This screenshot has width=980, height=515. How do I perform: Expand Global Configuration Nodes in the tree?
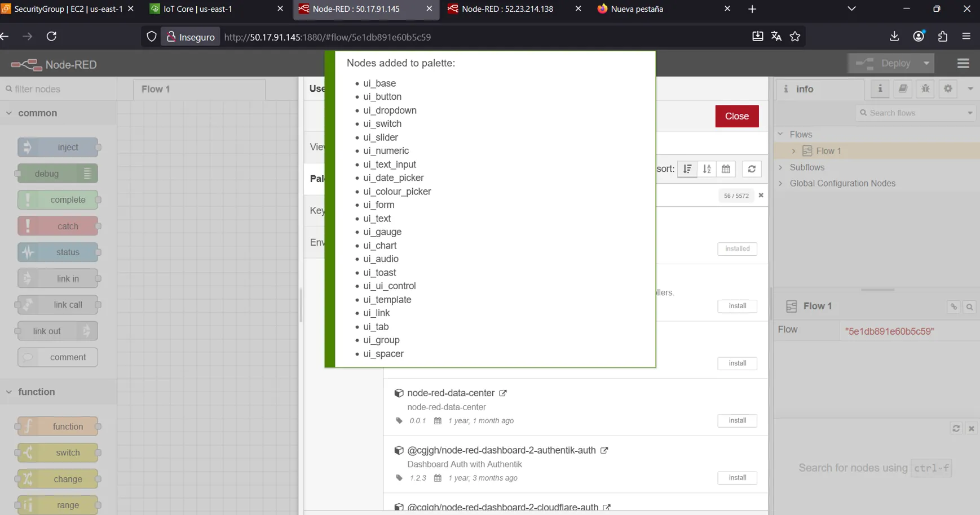(781, 184)
